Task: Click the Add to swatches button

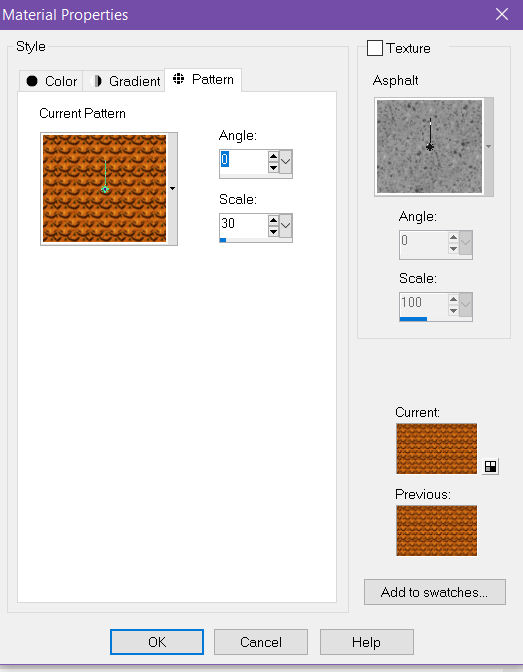Action: pos(435,592)
